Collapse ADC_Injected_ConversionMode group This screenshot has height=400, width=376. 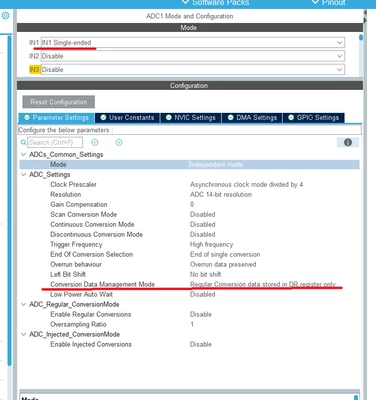pos(23,335)
